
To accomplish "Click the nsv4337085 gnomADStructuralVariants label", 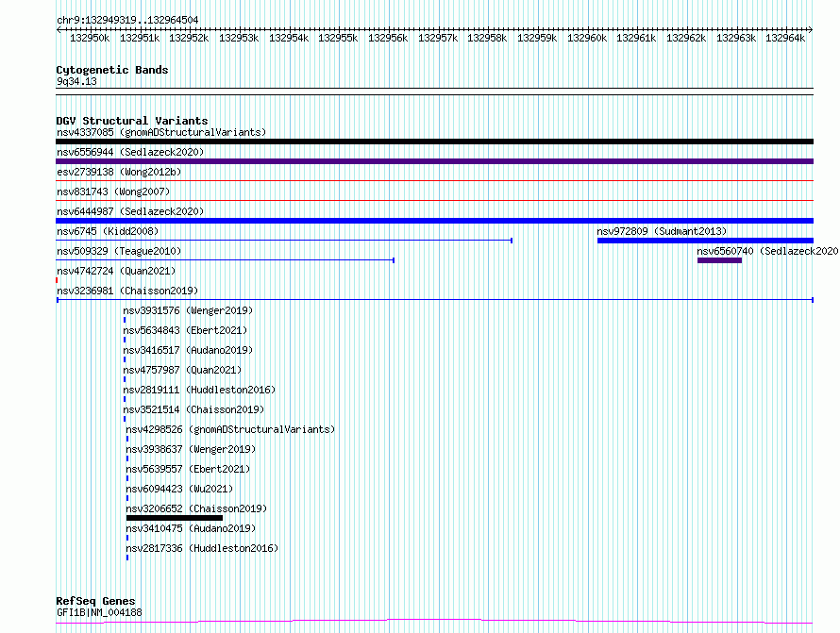I will point(161,132).
